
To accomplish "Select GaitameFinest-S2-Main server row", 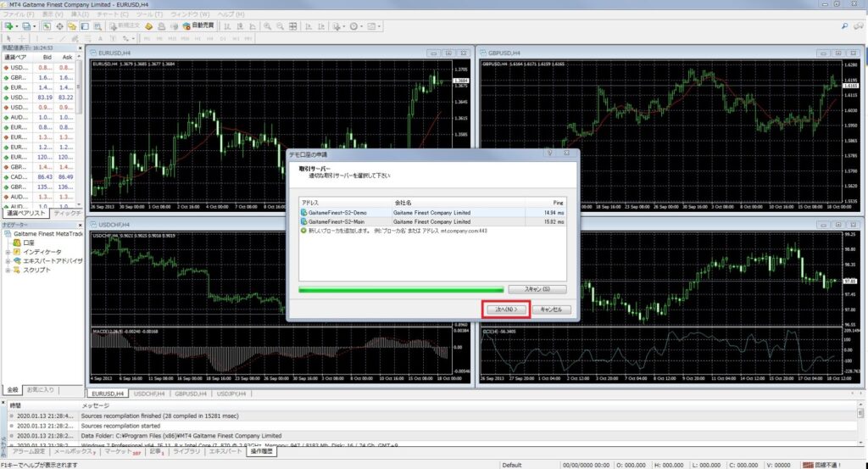I will pos(432,221).
